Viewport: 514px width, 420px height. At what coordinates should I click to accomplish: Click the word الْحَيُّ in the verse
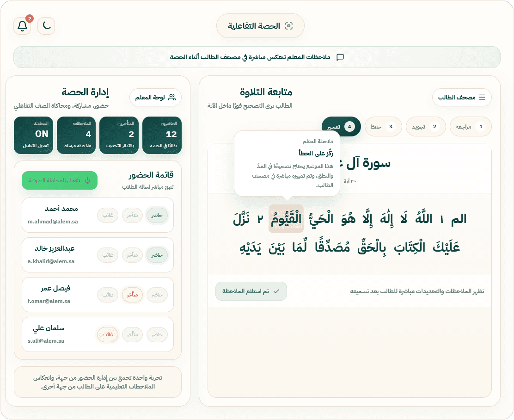tap(321, 219)
